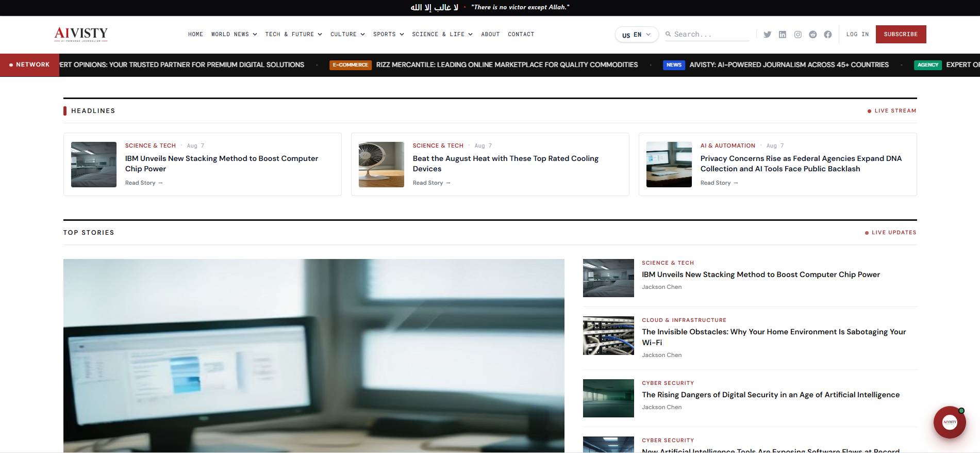
Task: Expand the Tech & Future dropdown
Action: (294, 35)
